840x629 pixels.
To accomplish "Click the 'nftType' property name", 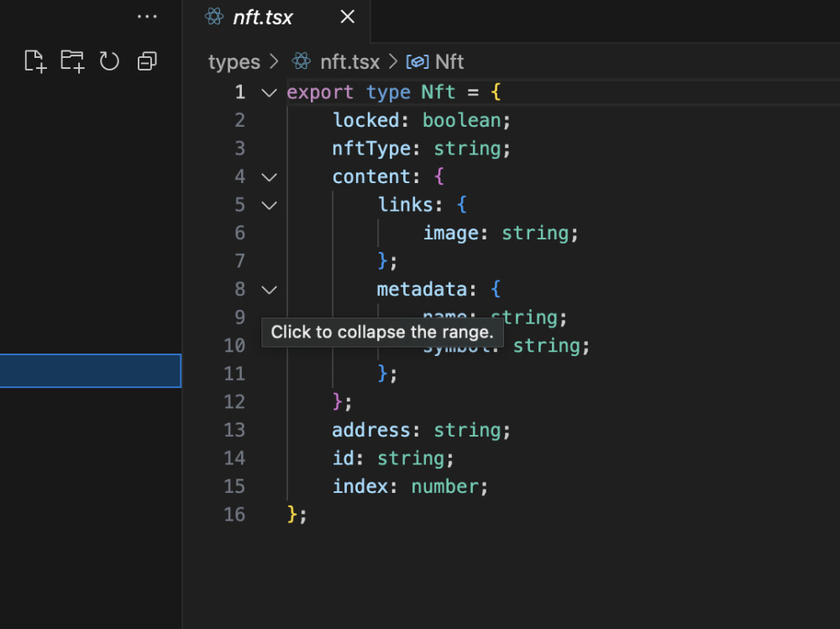I will point(371,149).
